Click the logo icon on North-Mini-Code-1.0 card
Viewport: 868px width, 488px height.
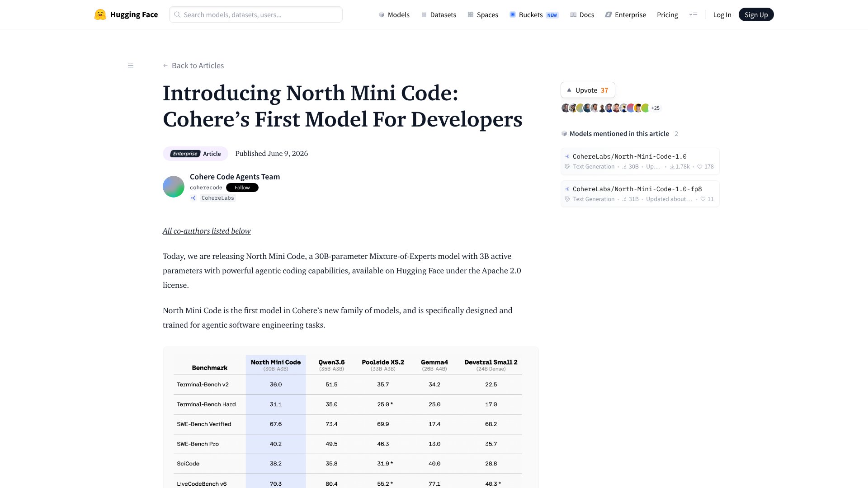tap(567, 156)
